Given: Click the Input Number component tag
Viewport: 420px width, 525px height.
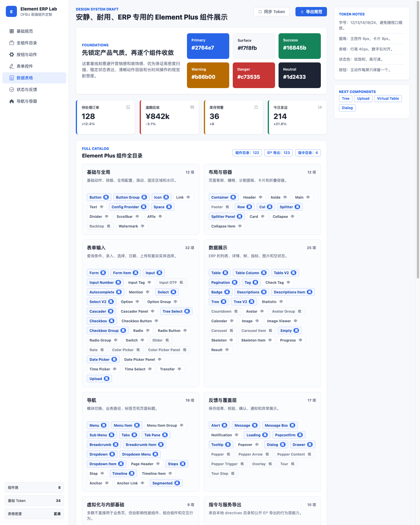Looking at the screenshot, I should [105, 282].
